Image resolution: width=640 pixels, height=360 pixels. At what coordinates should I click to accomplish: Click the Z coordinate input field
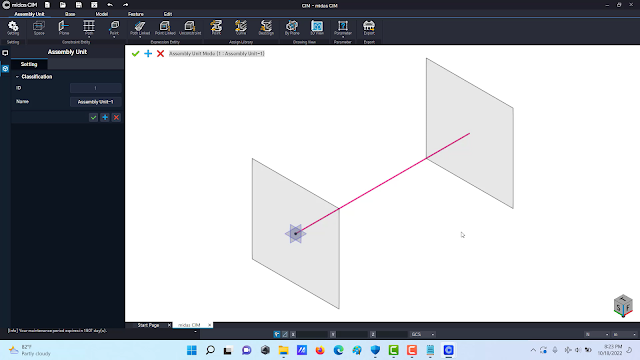[391, 334]
